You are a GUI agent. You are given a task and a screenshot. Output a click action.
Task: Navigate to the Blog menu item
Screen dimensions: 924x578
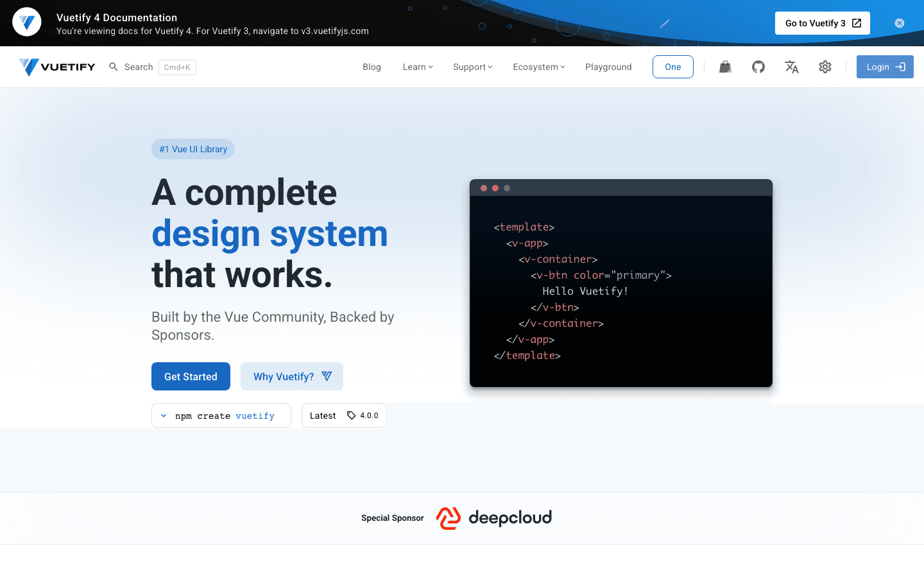point(372,66)
